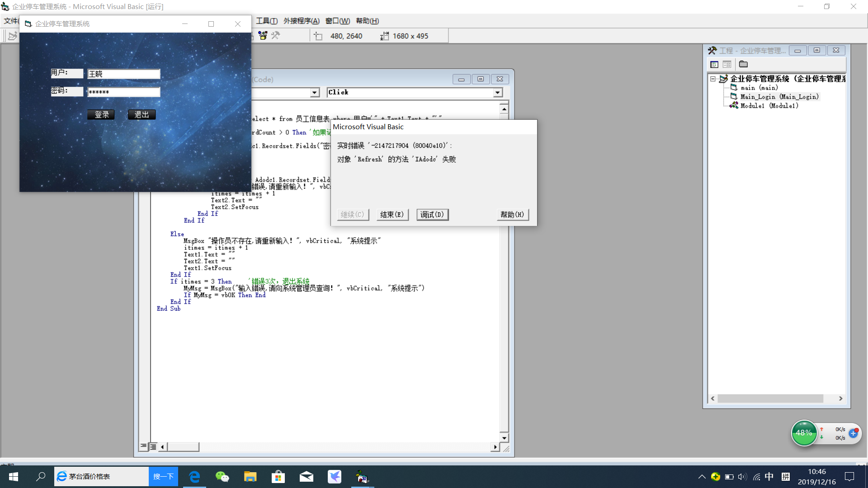Click the toolbox icon on the toolbar
This screenshot has height=488, width=868.
coord(263,36)
